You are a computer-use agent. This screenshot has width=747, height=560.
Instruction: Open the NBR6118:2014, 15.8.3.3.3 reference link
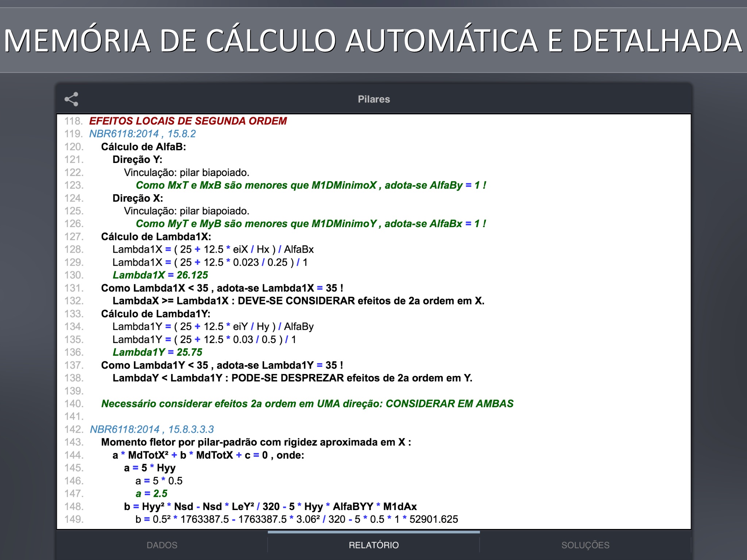pos(152,429)
